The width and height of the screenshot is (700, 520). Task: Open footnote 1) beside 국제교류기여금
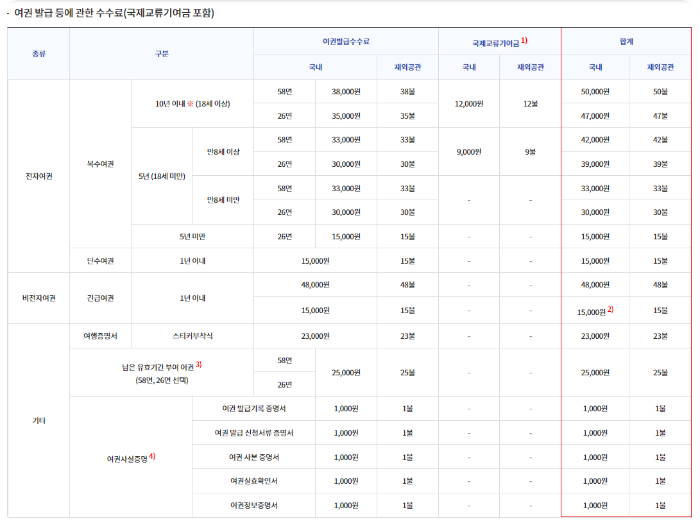click(x=524, y=41)
